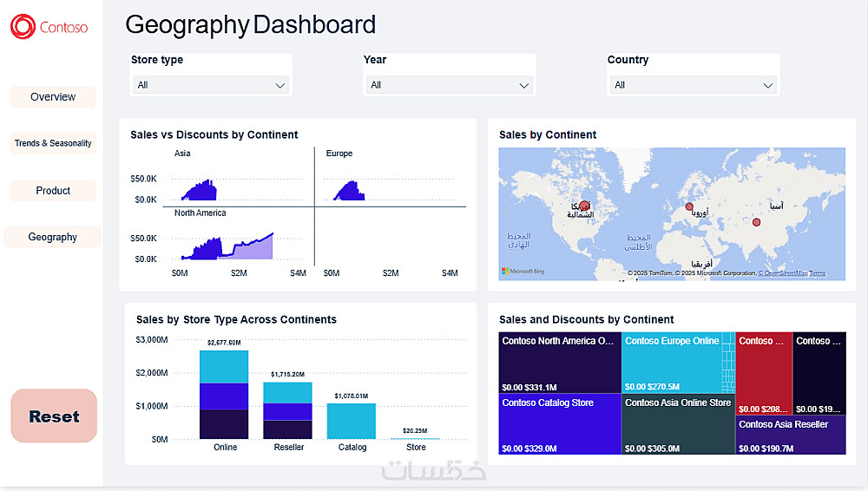Click the Country dropdown chevron

coord(768,85)
